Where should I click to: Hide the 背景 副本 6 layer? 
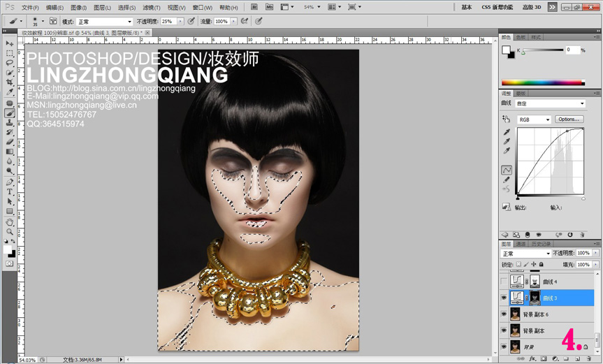tap(504, 314)
